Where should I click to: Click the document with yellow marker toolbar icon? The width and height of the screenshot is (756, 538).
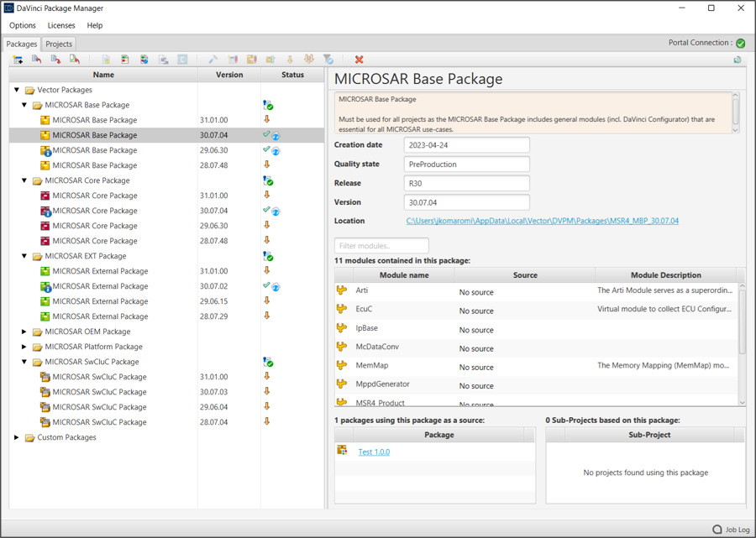tap(106, 60)
